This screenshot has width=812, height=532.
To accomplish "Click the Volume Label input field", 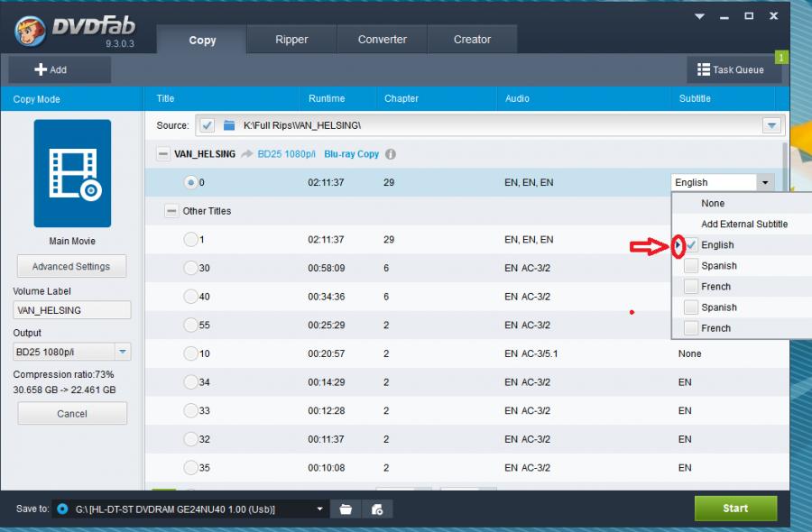I will (x=72, y=310).
